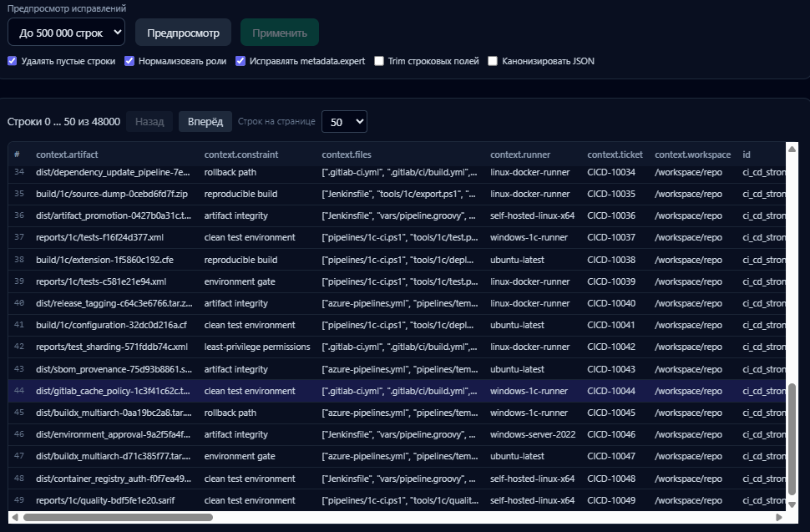Click the Предпросмотр button
The height and width of the screenshot is (532, 810).
pyautogui.click(x=184, y=33)
